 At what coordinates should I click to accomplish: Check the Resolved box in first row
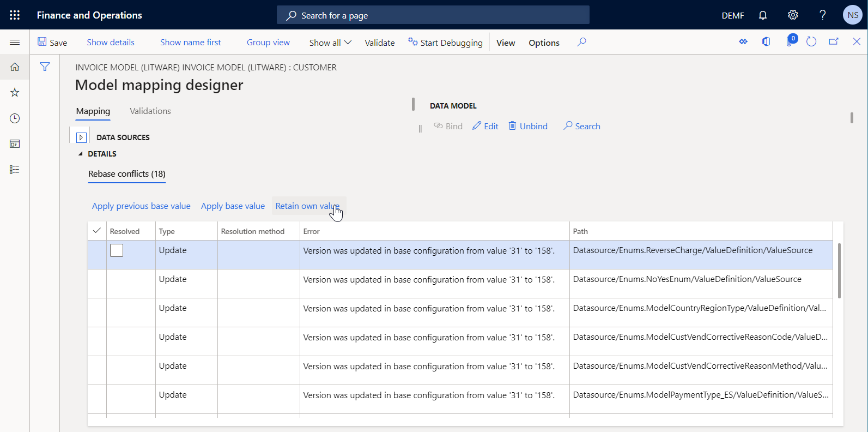[x=117, y=250]
